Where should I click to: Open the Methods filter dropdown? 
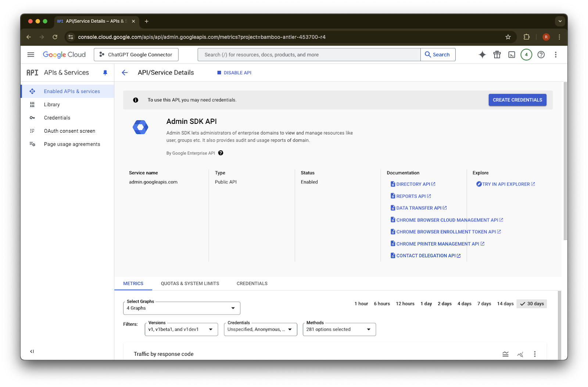pos(339,329)
